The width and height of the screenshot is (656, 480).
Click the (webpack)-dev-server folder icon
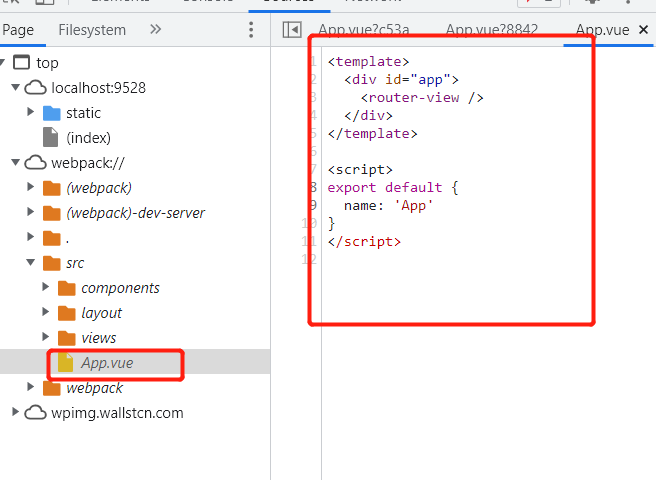tap(51, 213)
